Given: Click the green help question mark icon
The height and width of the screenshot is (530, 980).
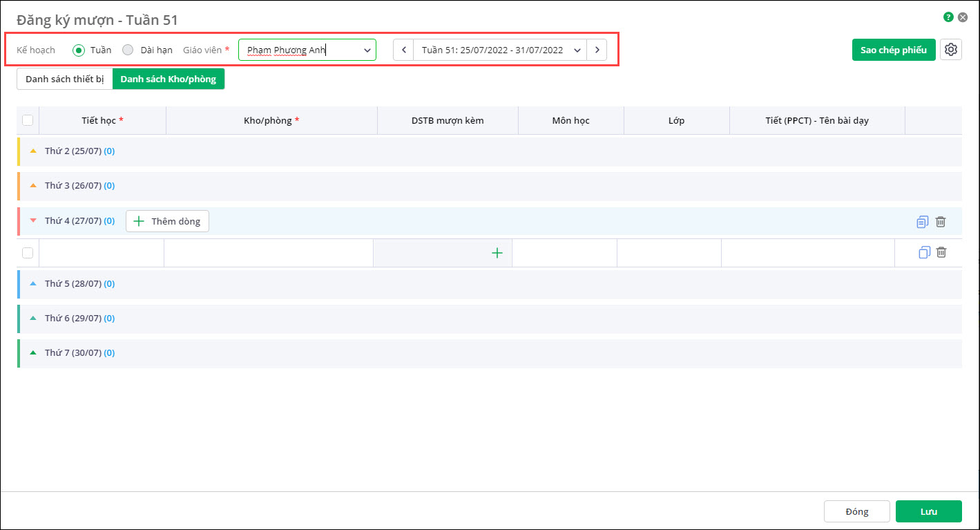Looking at the screenshot, I should click(x=948, y=17).
